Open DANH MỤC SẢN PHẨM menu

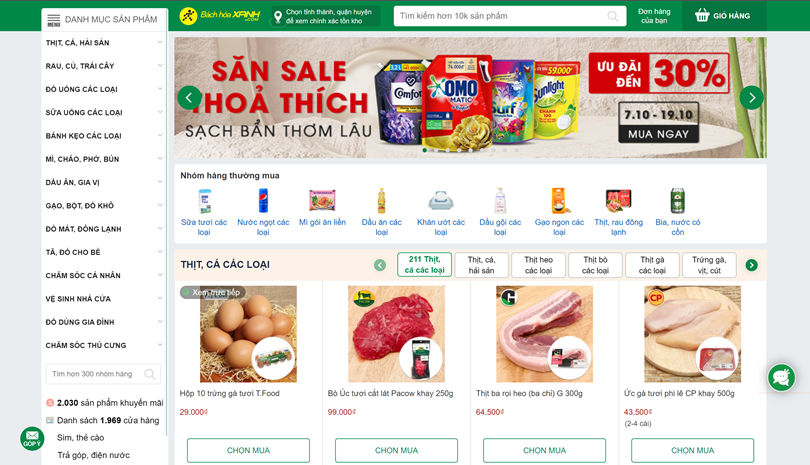click(105, 20)
